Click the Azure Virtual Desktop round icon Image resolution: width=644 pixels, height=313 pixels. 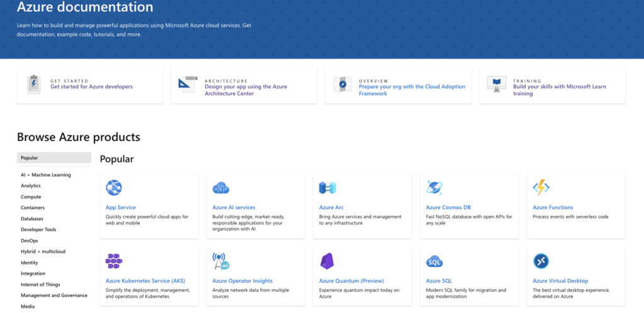click(x=541, y=261)
